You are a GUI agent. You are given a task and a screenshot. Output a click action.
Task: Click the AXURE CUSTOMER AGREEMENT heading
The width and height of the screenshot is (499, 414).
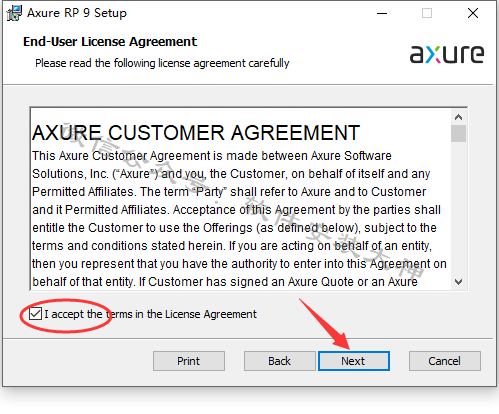[x=196, y=133]
